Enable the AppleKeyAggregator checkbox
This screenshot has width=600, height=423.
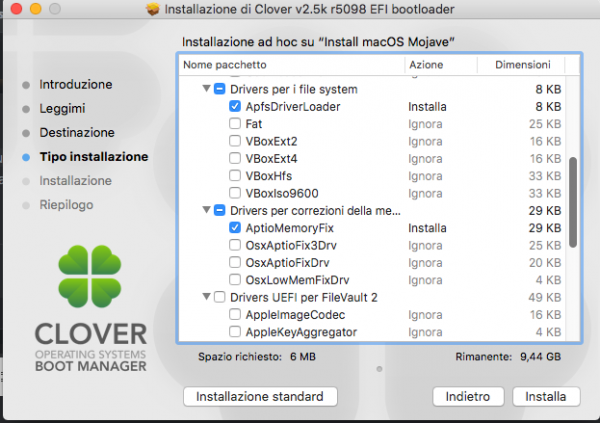235,332
